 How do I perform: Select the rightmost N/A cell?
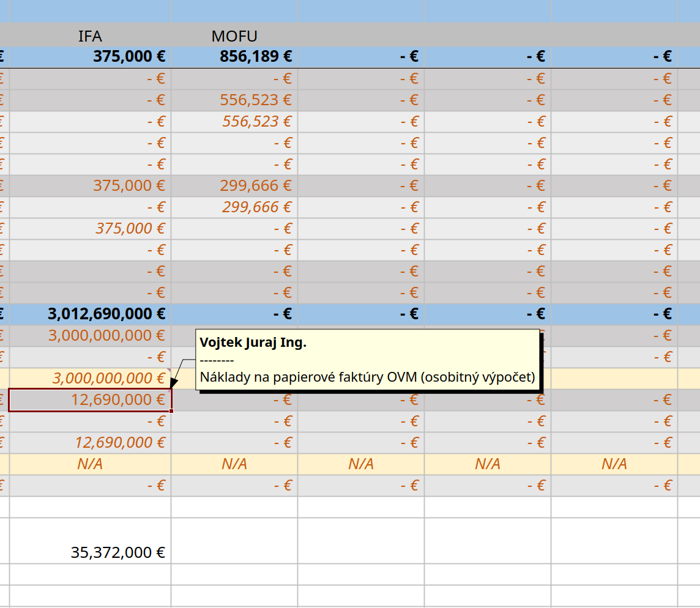(x=614, y=464)
